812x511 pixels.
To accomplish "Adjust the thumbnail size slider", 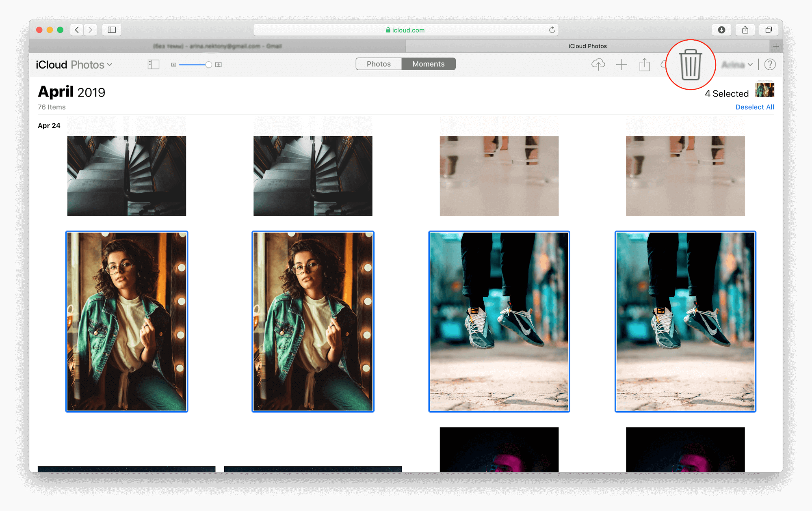I will tap(208, 64).
